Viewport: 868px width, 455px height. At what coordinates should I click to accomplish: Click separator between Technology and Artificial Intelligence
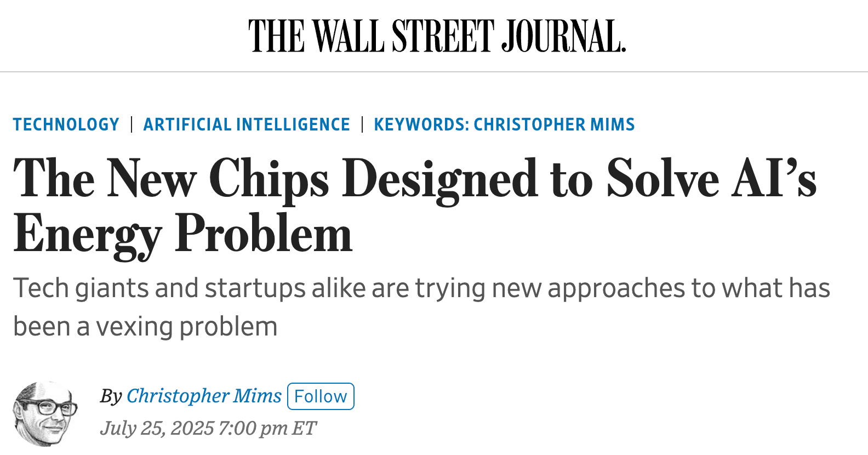click(x=132, y=124)
